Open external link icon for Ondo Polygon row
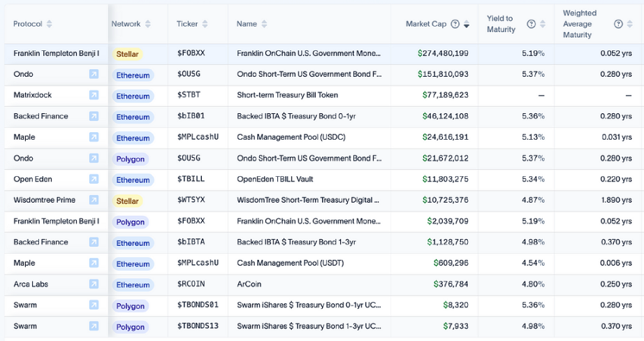644x341 pixels. click(x=94, y=158)
